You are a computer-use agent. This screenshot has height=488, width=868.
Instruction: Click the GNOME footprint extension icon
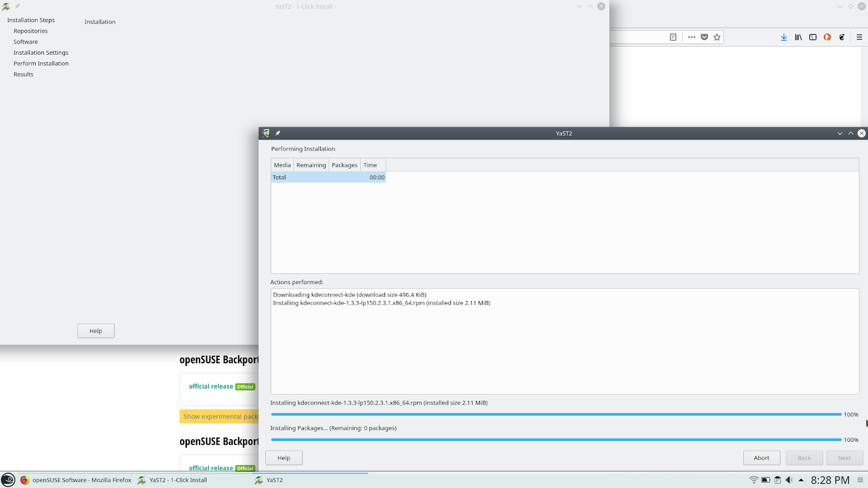[x=842, y=37]
